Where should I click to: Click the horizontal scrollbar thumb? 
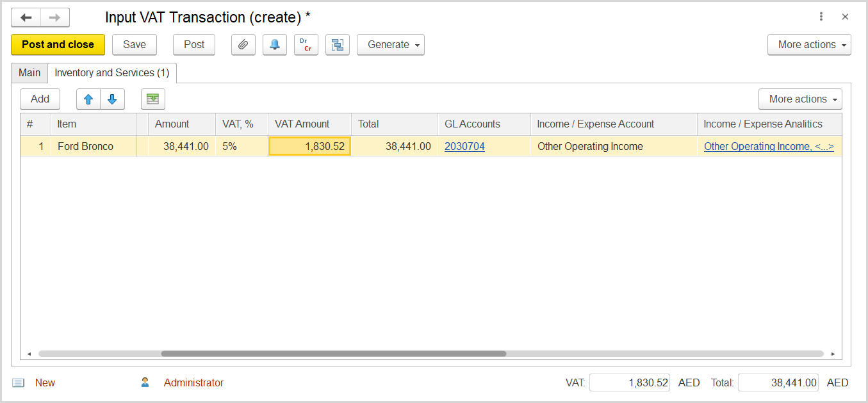pyautogui.click(x=334, y=354)
